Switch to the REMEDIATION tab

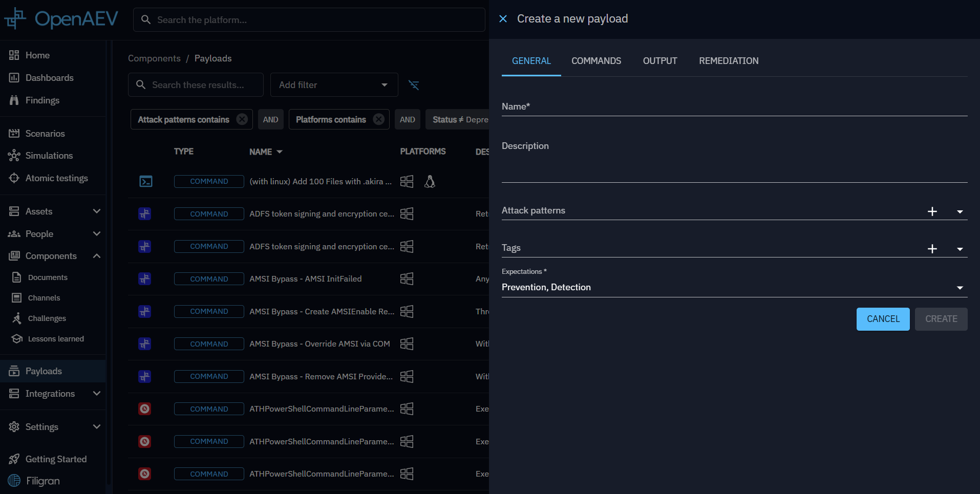[728, 61]
